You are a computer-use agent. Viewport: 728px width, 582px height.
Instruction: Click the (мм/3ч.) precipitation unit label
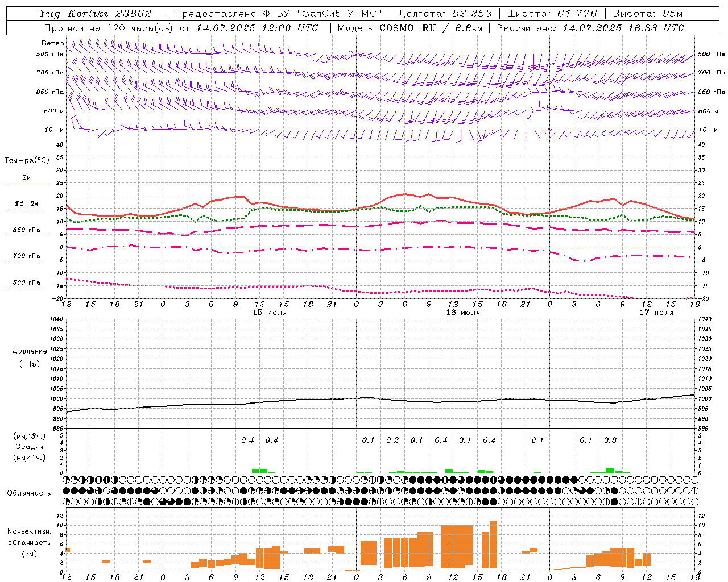point(30,436)
